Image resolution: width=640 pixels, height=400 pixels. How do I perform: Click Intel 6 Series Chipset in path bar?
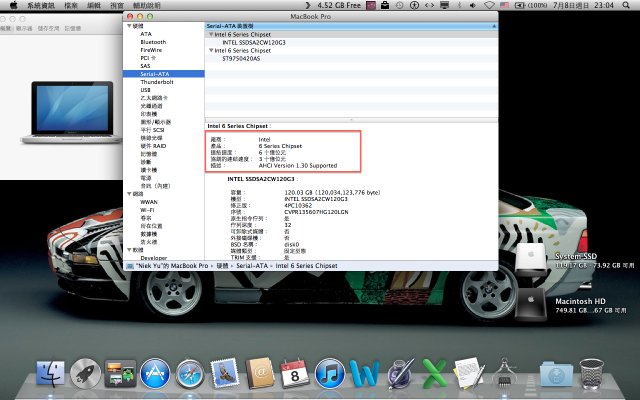(x=306, y=266)
